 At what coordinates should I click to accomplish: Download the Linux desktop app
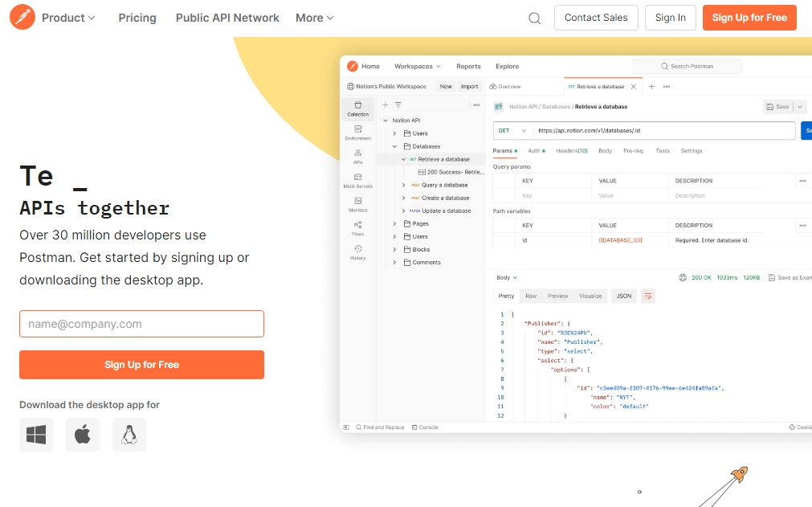pos(129,435)
